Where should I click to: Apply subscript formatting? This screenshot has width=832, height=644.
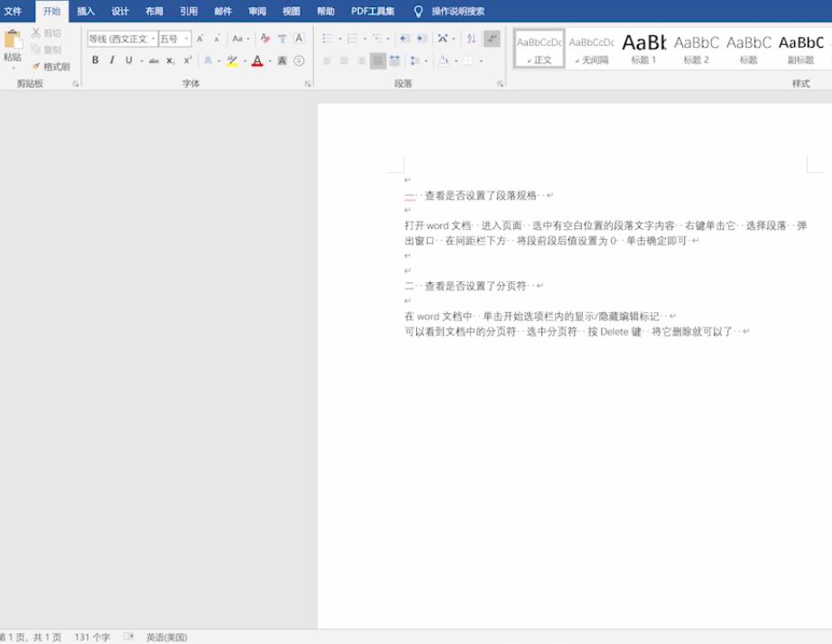point(170,60)
